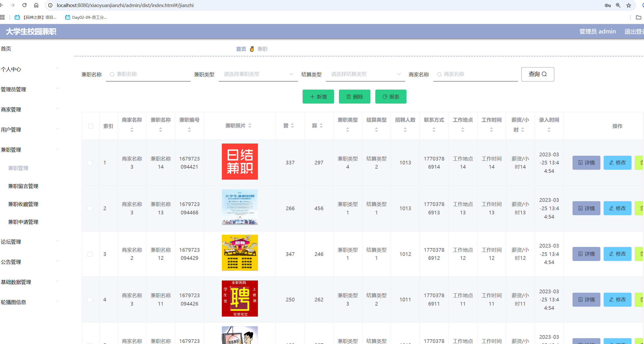Sort table by 工作地点 column
This screenshot has width=644, height=344.
463,129
